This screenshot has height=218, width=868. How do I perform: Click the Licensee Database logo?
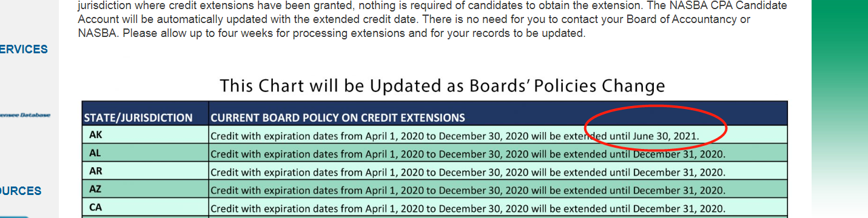click(x=25, y=115)
